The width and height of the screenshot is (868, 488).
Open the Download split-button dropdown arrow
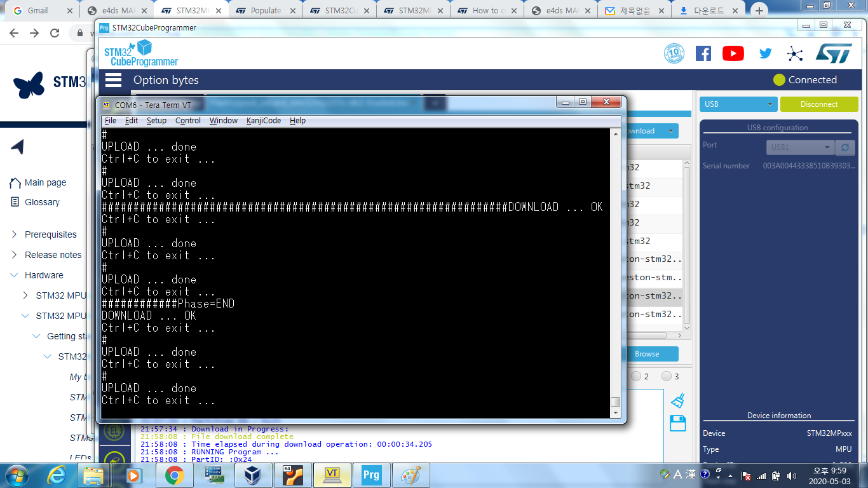tap(670, 131)
